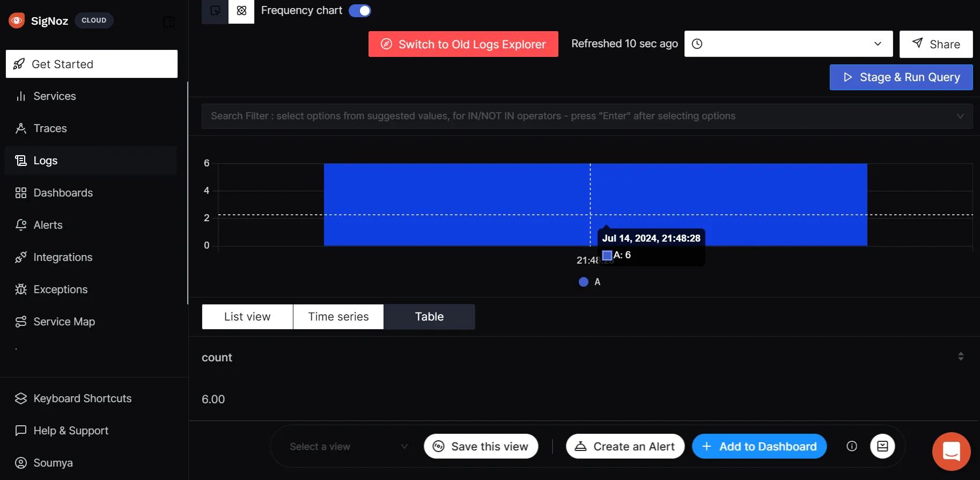The width and height of the screenshot is (980, 480).
Task: Click the Dashboards grid icon
Action: (21, 193)
